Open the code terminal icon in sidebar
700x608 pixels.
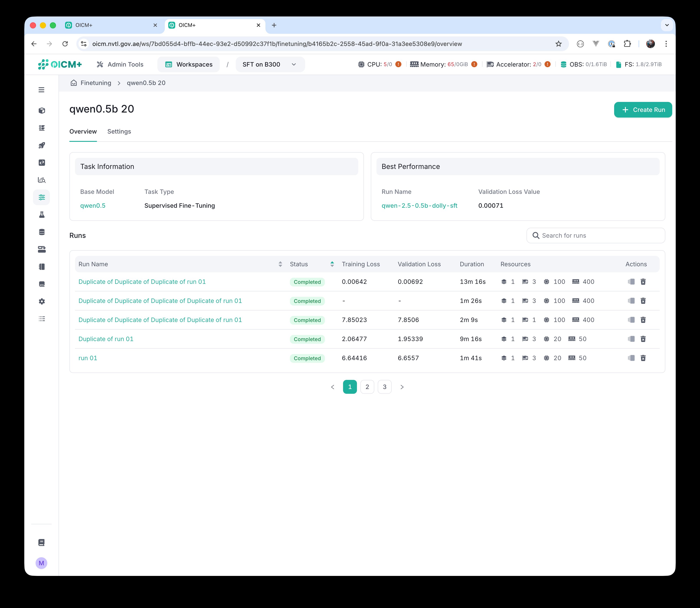(42, 163)
